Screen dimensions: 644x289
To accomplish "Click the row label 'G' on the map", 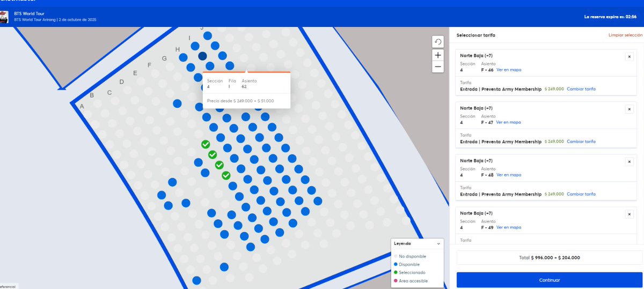I will click(x=164, y=58).
